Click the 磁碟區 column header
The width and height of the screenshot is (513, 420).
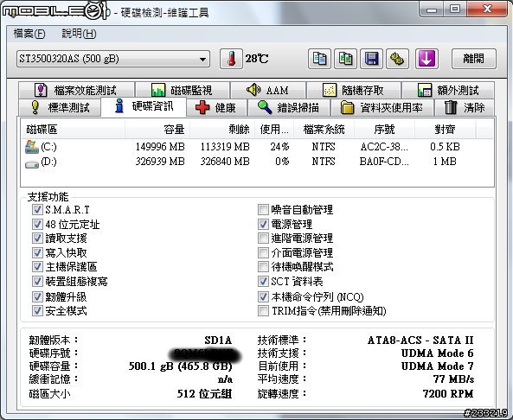click(x=73, y=130)
